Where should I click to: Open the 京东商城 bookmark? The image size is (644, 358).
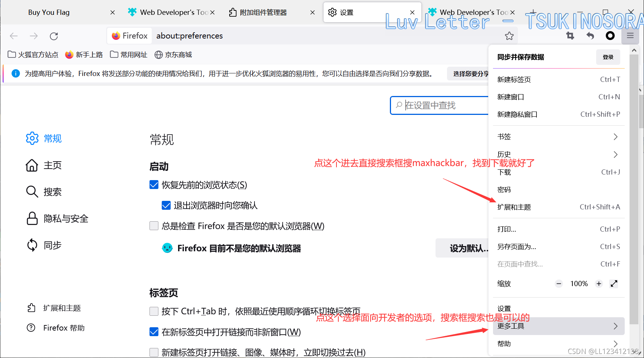(x=173, y=55)
